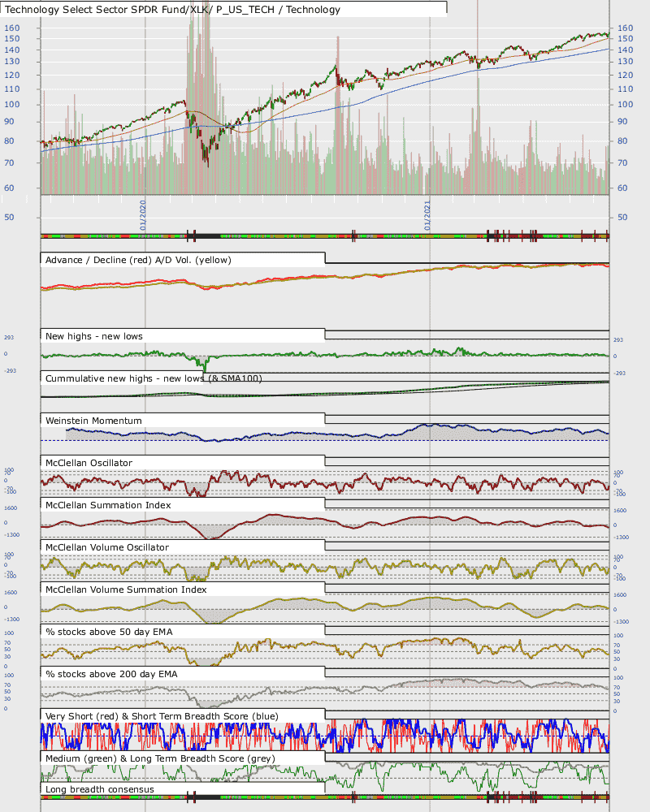
Task: Click the 1600 scale value left of McClellan Summation Index
Action: tap(11, 508)
